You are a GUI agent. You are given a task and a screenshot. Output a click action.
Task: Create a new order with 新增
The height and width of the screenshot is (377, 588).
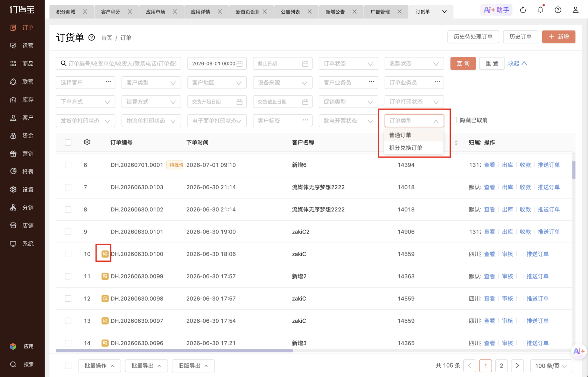pos(559,37)
